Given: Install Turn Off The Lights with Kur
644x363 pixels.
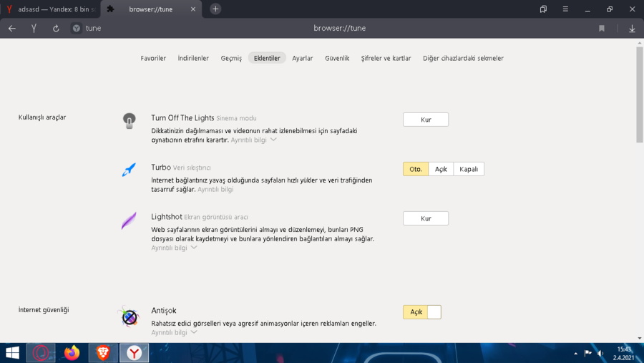Looking at the screenshot, I should [x=426, y=120].
